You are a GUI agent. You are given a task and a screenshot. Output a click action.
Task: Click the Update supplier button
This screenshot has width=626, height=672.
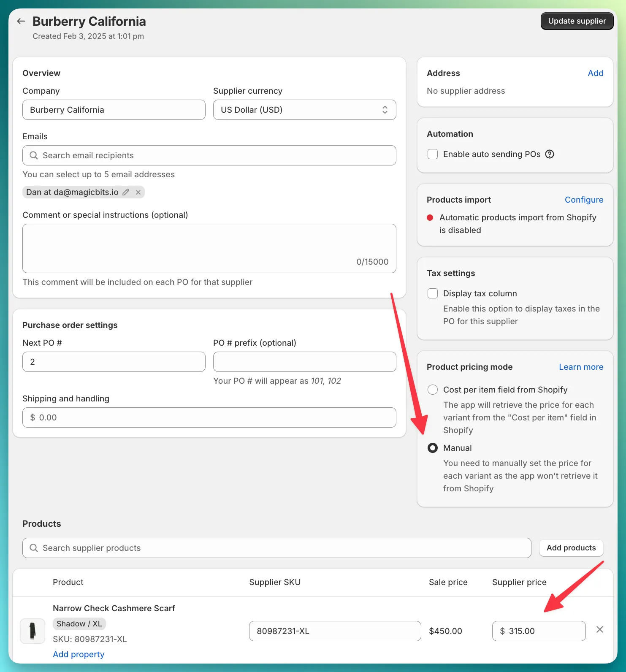tap(577, 21)
